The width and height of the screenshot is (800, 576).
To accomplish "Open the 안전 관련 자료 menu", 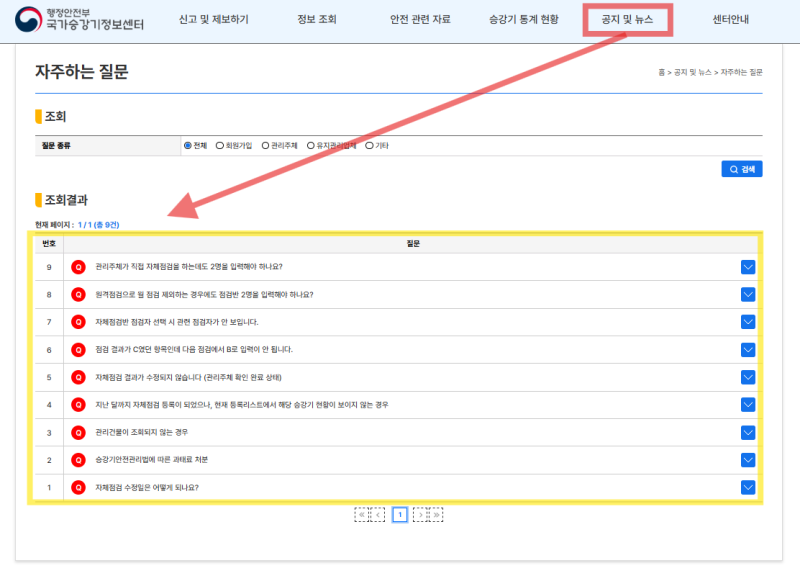I will [x=420, y=19].
